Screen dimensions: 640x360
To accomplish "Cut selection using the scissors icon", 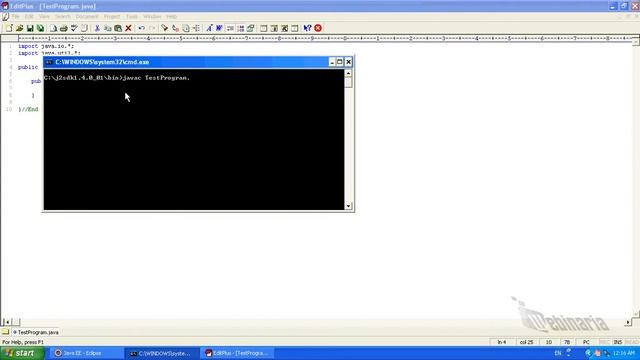I will (97, 28).
